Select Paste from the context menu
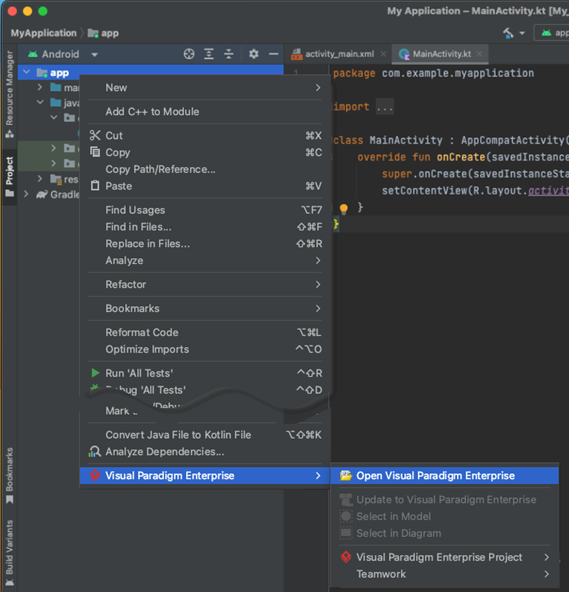Screen dimensions: 569x592 pos(205,186)
